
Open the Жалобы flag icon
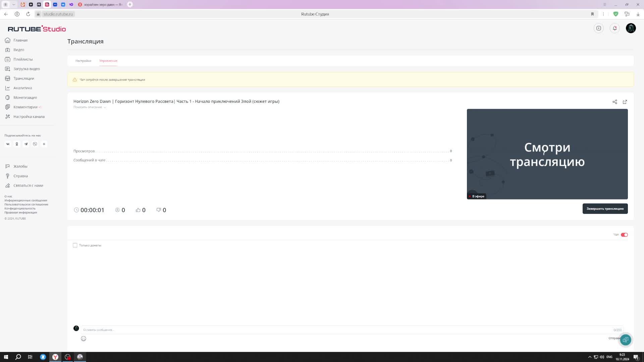pos(7,166)
